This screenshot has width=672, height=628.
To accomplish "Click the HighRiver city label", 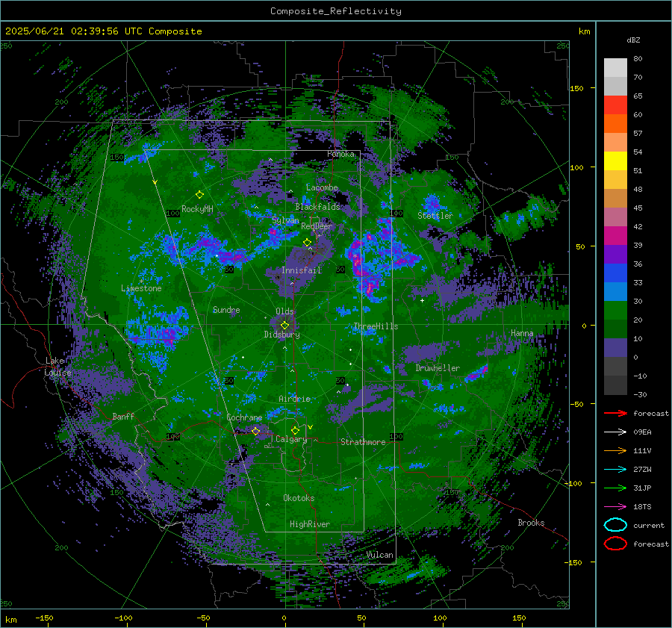I will click(310, 524).
